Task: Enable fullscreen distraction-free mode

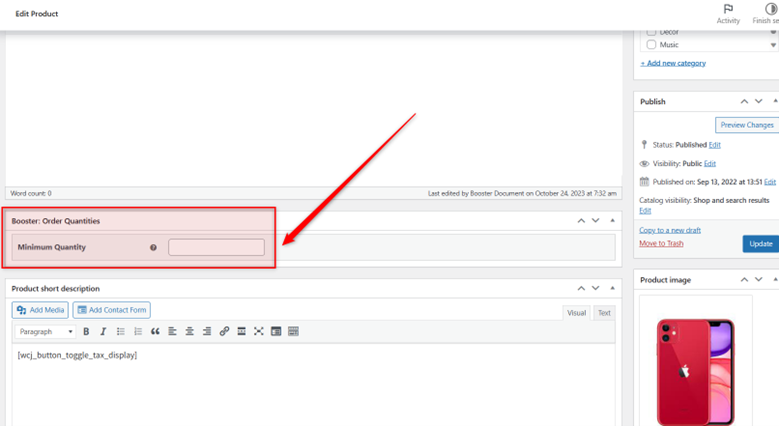Action: [259, 332]
